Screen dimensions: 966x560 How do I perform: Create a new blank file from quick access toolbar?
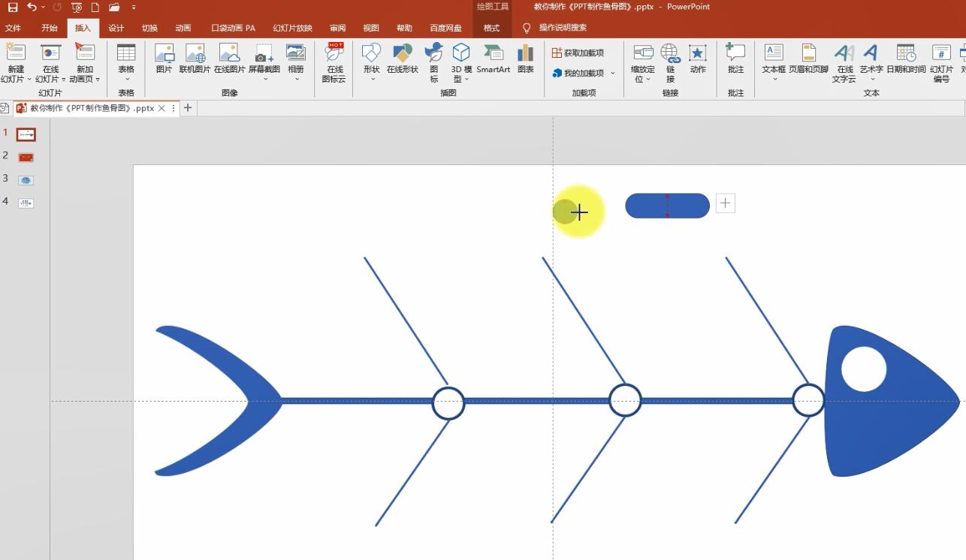95,8
